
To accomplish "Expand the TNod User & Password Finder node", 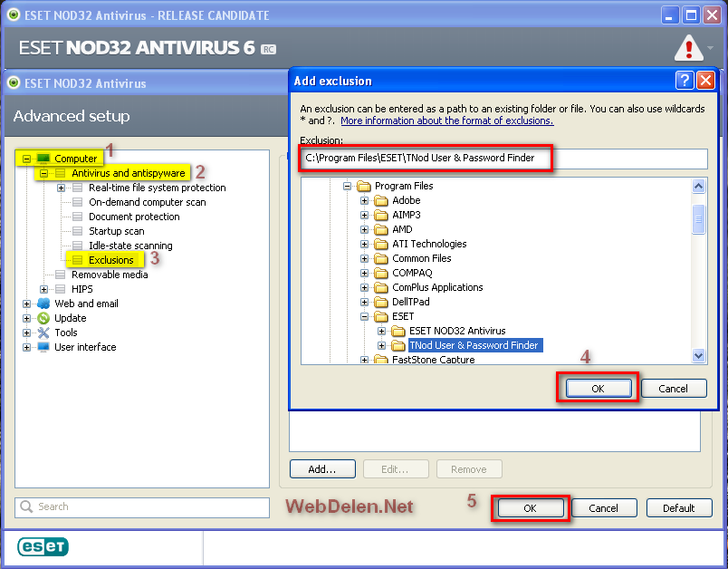I will tap(381, 345).
